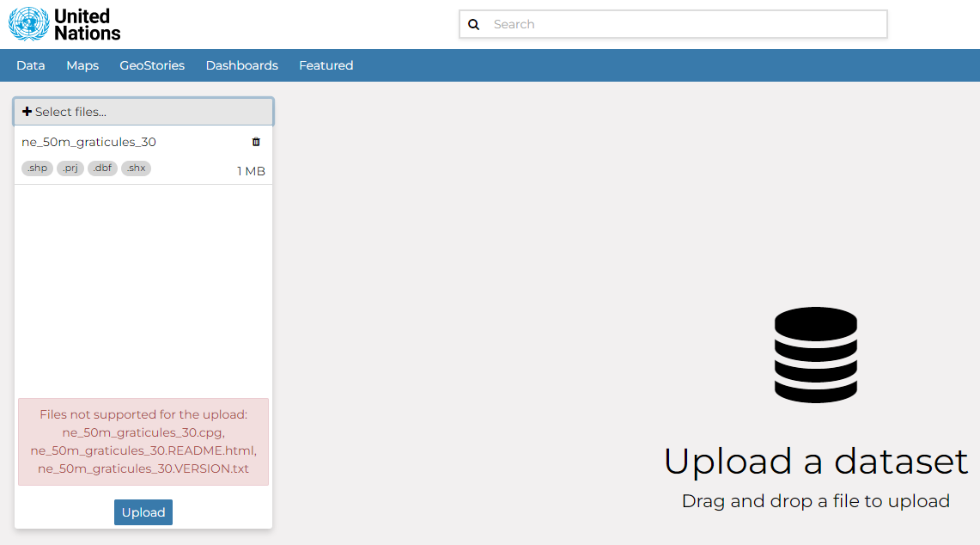
Task: Open the GeoStories menu
Action: (x=152, y=65)
